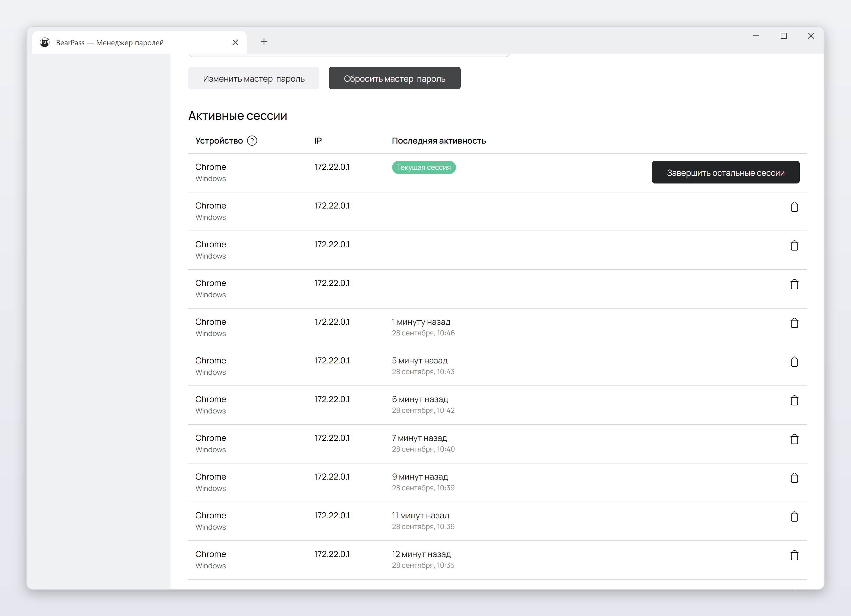Open a new browser tab

264,42
